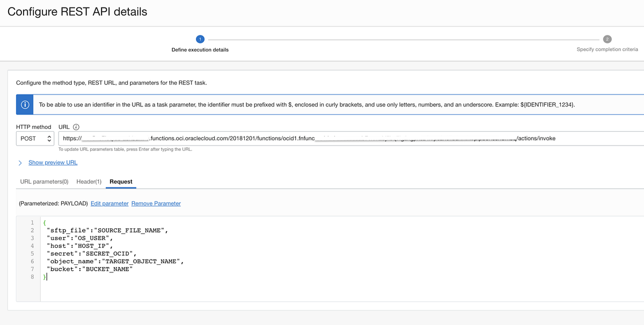
Task: Click the Remove Parameter link
Action: click(x=156, y=203)
